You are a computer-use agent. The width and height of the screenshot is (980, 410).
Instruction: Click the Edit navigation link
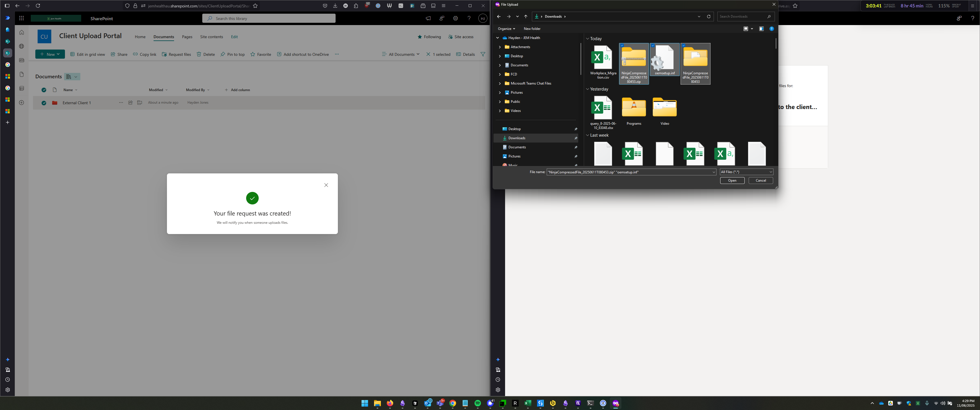point(234,37)
